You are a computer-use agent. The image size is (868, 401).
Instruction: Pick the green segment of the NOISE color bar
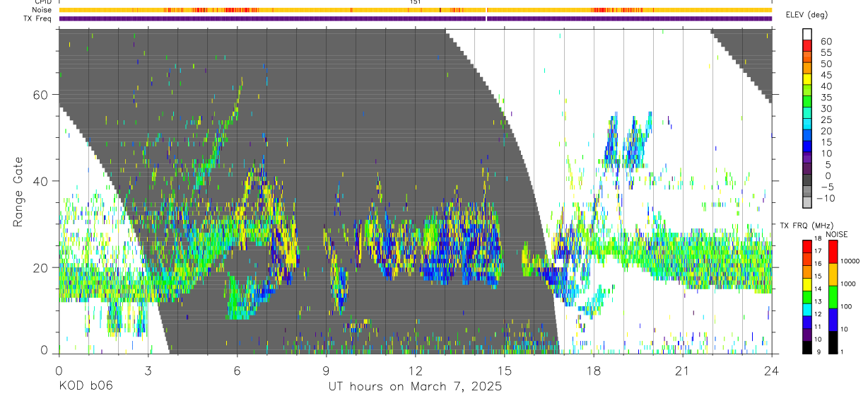point(833,297)
